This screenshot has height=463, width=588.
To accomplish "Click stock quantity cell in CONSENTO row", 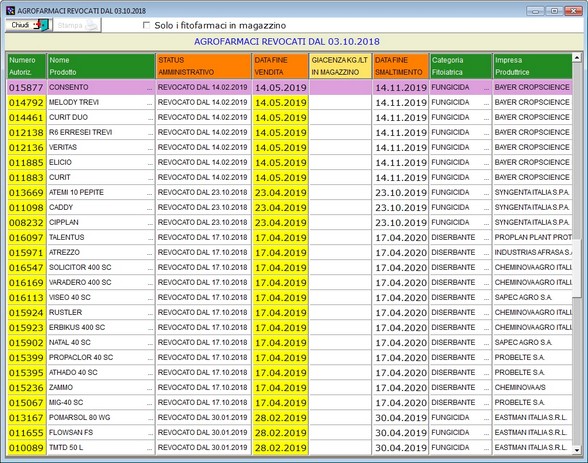I will coord(340,87).
